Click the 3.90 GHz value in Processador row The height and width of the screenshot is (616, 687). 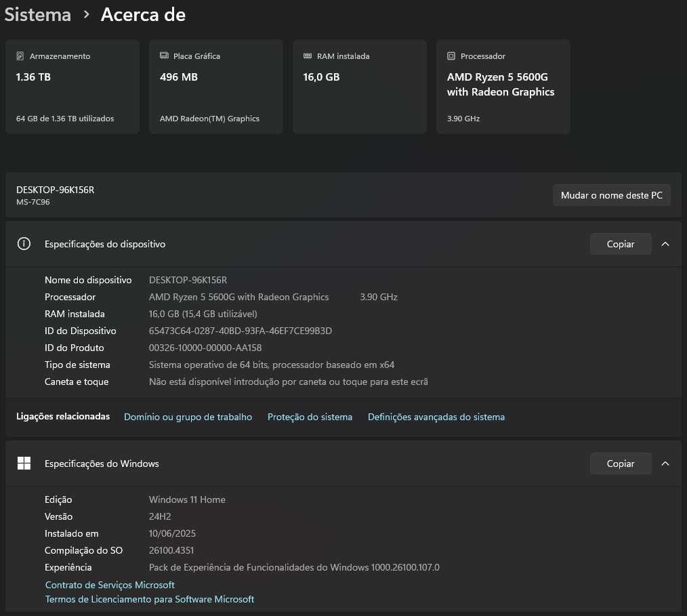(x=379, y=297)
